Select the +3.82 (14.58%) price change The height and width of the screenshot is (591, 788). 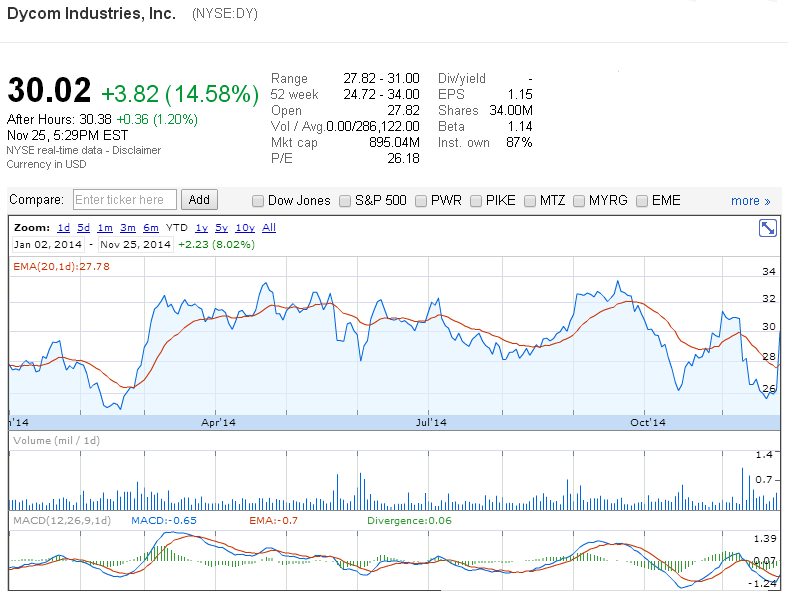180,94
